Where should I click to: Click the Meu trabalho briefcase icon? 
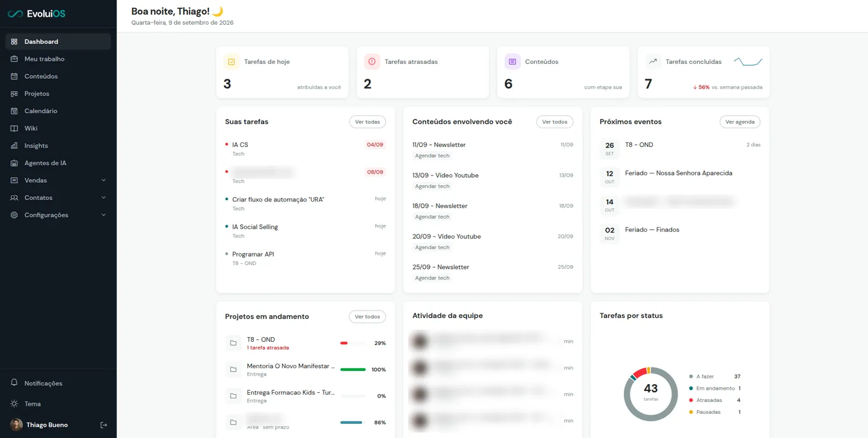point(14,59)
